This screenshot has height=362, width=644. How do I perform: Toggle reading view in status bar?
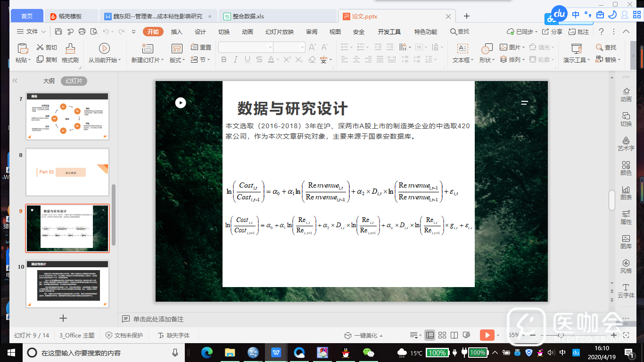click(x=454, y=335)
